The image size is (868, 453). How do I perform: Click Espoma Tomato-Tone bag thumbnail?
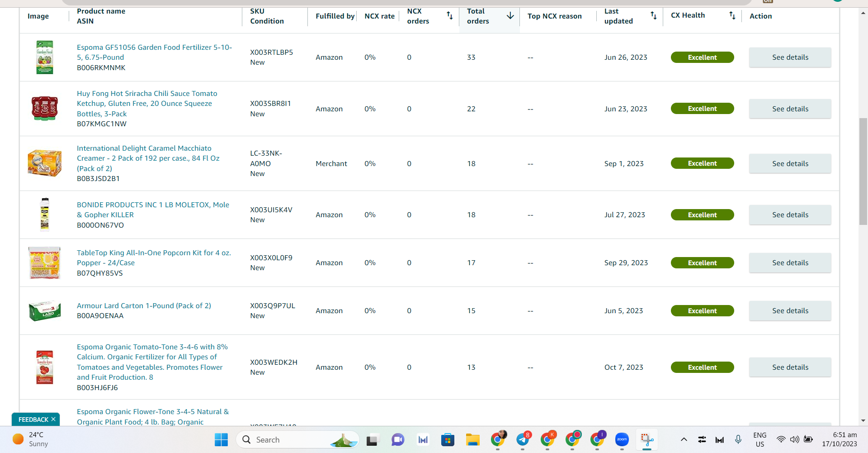coord(45,367)
